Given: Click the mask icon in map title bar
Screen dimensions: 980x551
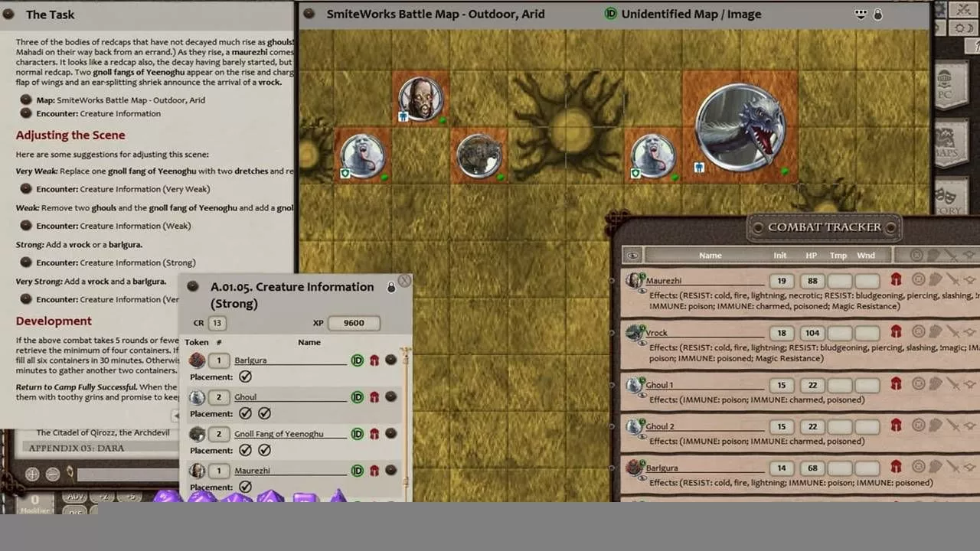Looking at the screenshot, I should [x=861, y=14].
